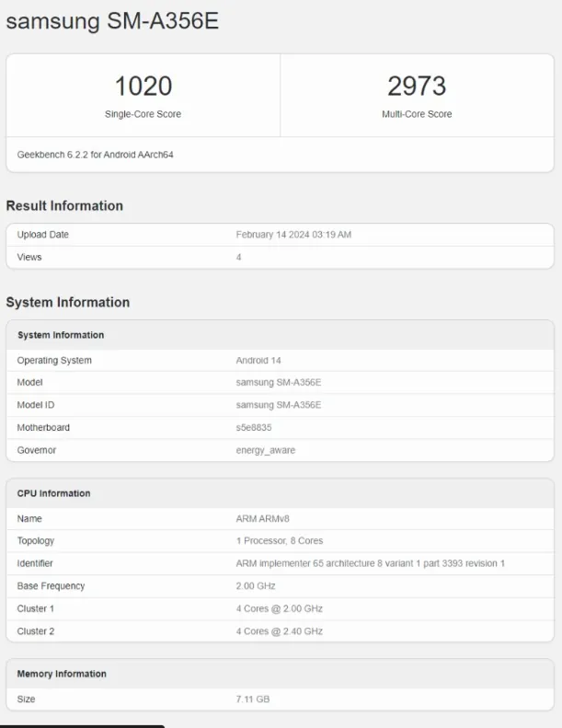Click the Operating System label

pos(54,360)
